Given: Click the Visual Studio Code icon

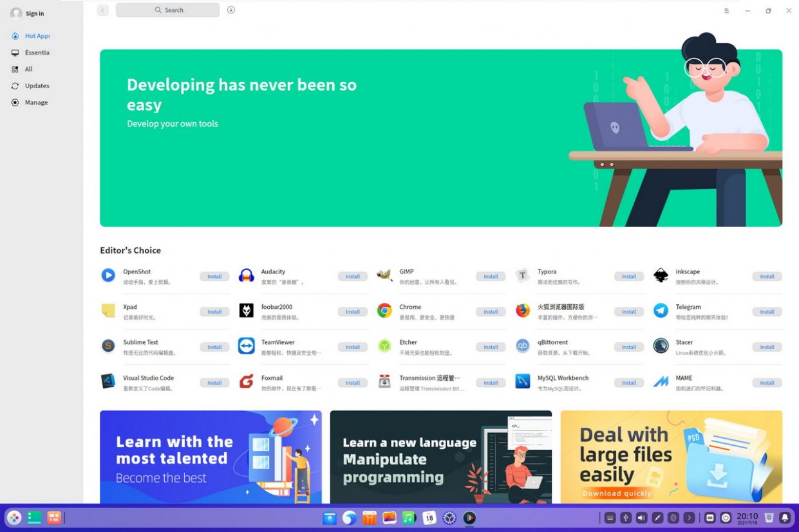Looking at the screenshot, I should coord(108,381).
